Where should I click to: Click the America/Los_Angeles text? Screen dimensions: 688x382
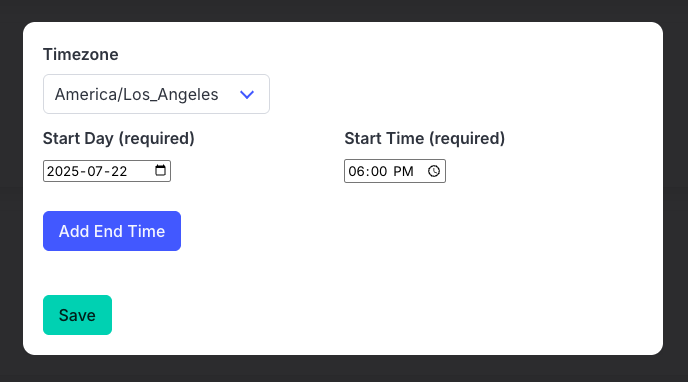136,94
